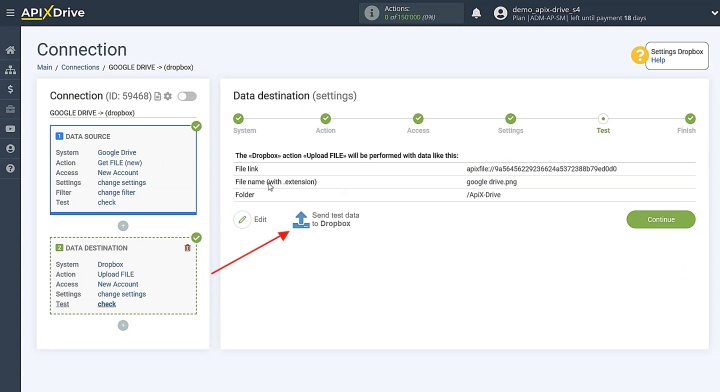
Task: Open Get FILE (new) action link
Action: (x=120, y=162)
